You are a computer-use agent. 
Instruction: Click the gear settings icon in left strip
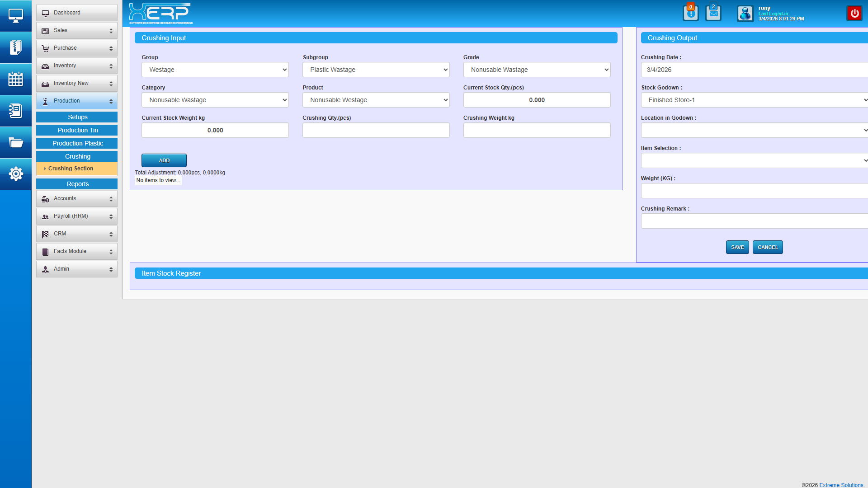pyautogui.click(x=16, y=174)
